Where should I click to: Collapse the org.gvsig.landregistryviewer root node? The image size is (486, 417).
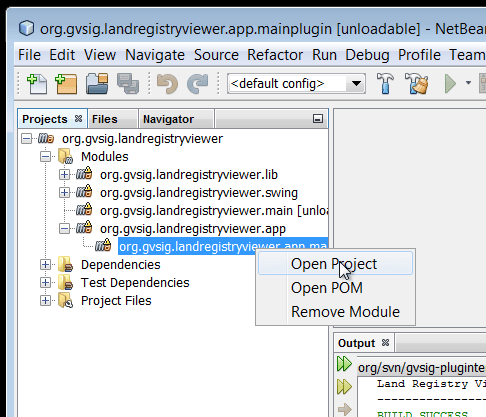(x=26, y=138)
